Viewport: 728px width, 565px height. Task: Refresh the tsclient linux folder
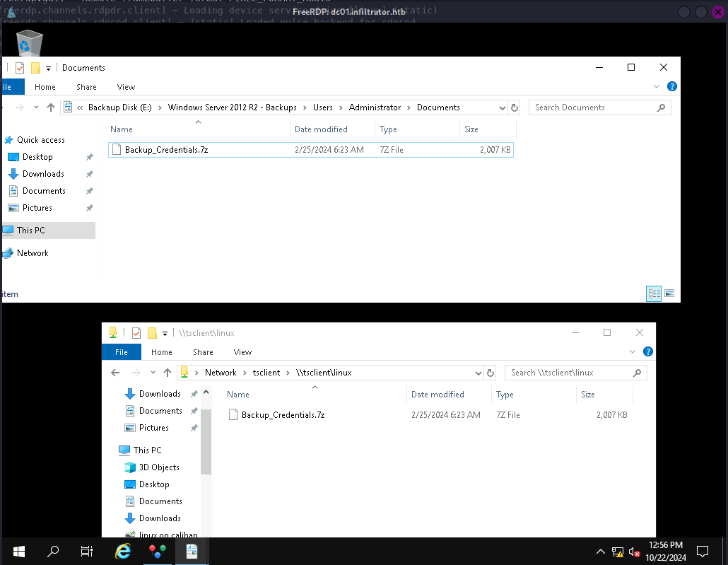pos(491,373)
